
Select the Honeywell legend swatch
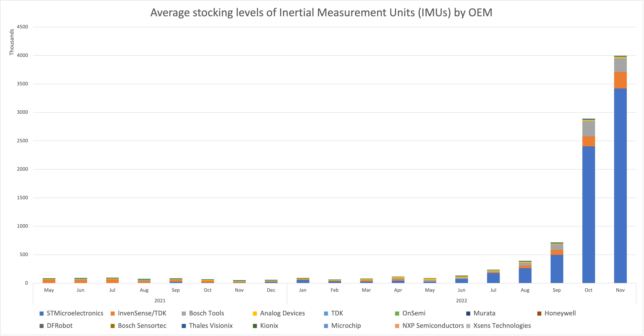(539, 314)
